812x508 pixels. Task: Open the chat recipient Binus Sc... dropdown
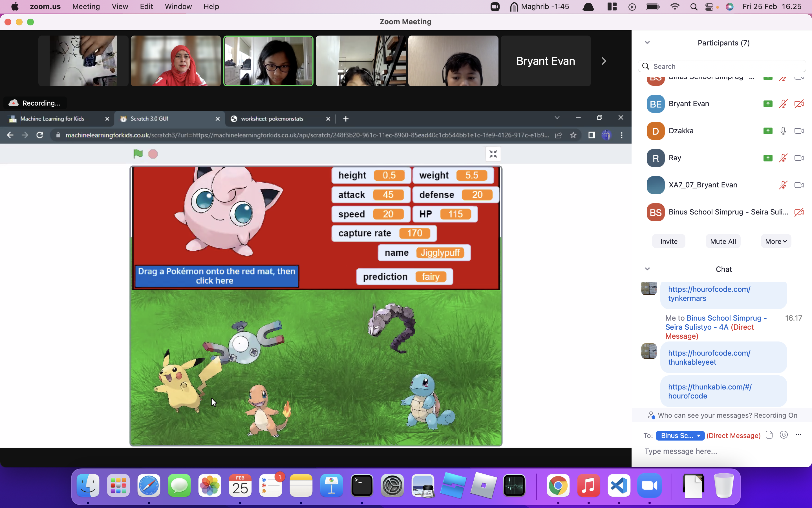click(680, 435)
